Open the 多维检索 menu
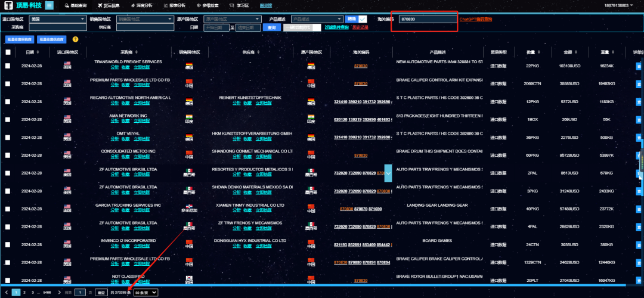644x298 pixels. click(x=207, y=5)
